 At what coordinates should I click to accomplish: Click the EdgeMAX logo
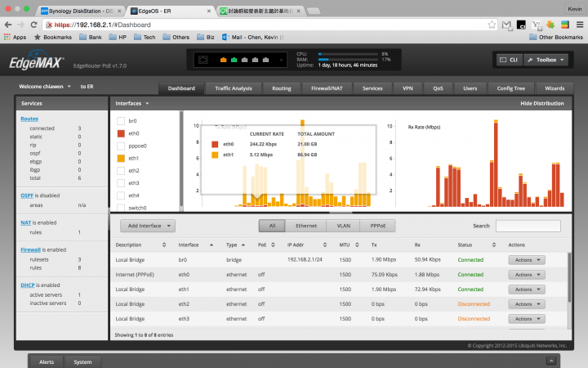tap(36, 61)
